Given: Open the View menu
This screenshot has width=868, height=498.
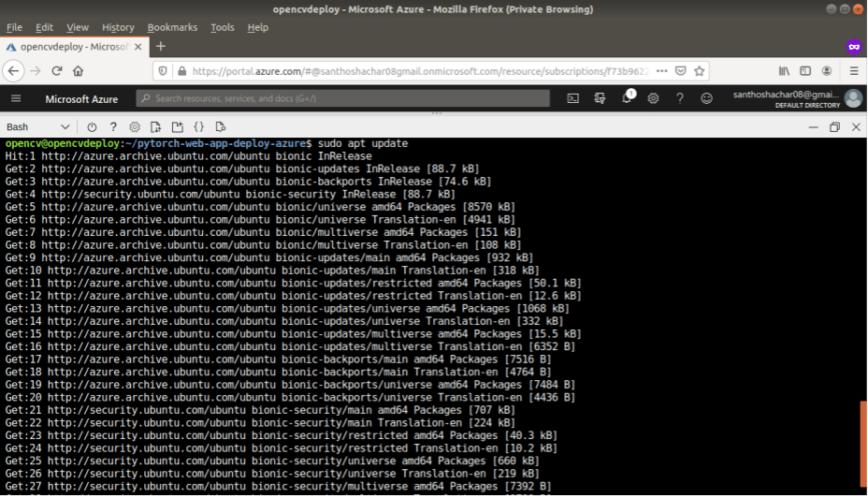Looking at the screenshot, I should coord(78,27).
